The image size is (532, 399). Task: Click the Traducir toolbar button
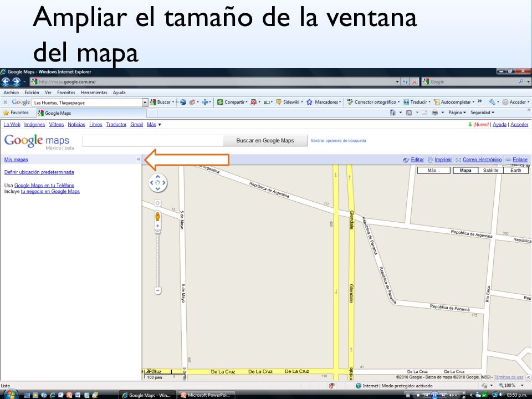[x=417, y=102]
